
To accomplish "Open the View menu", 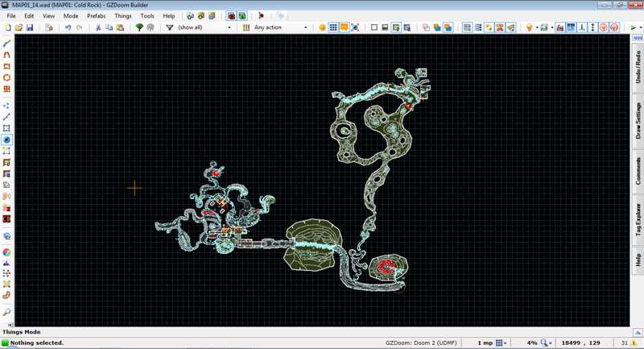I will pos(48,16).
